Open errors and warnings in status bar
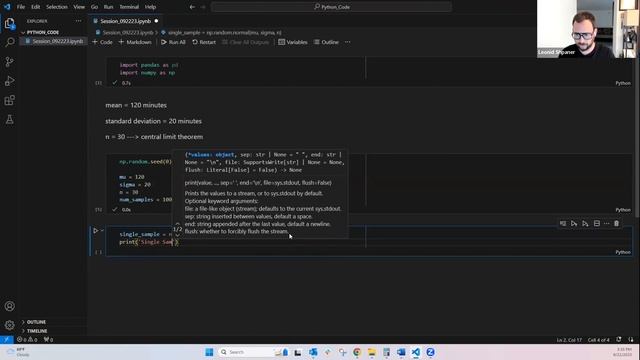640x360 pixels. pyautogui.click(x=27, y=340)
